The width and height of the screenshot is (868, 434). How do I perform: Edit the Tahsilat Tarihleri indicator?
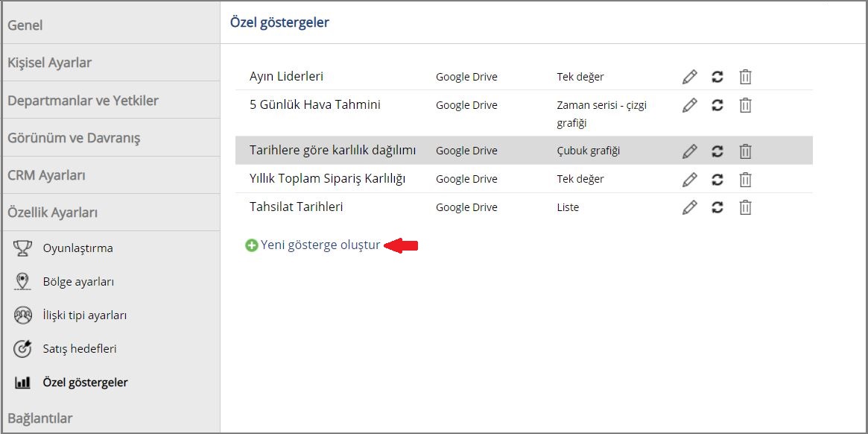click(689, 207)
